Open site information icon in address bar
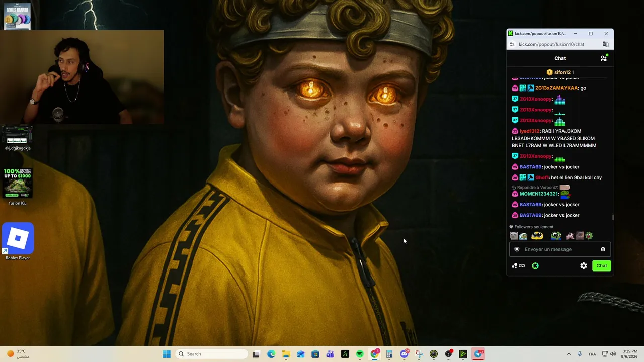Screen dimensions: 644x362 click(512, 44)
